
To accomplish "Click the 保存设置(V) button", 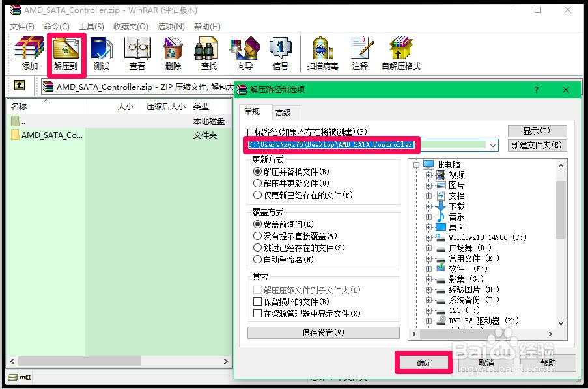I will click(x=323, y=332).
